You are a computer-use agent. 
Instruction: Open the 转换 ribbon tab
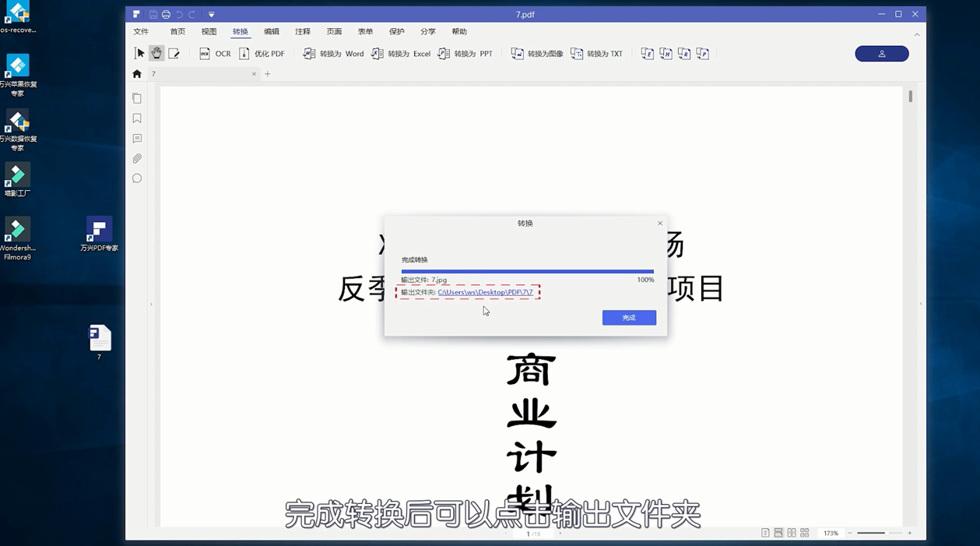[240, 31]
